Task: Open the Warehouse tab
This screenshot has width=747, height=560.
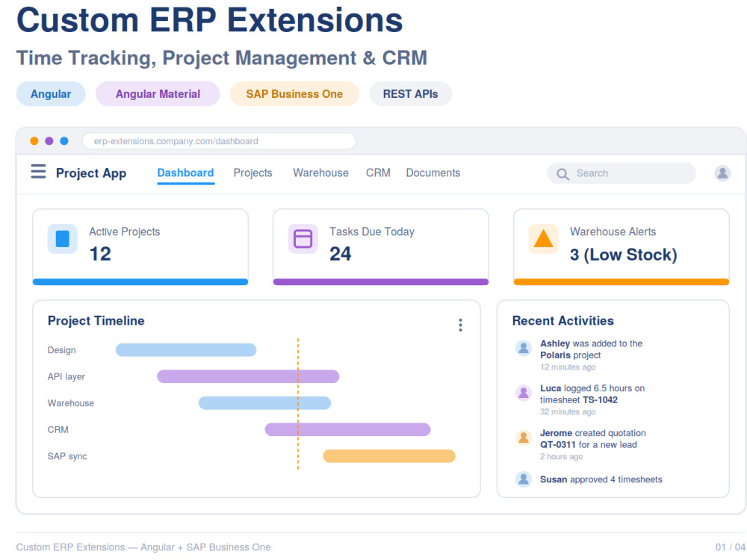Action: coord(320,173)
